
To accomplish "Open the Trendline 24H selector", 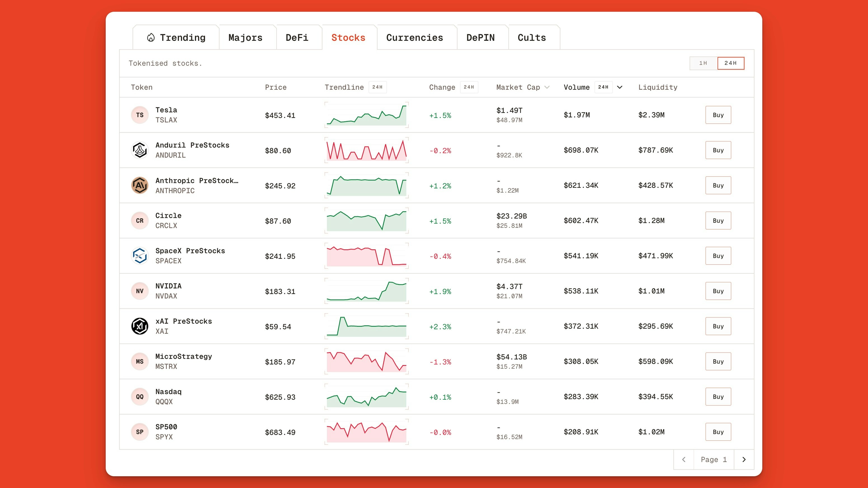I will coord(378,87).
